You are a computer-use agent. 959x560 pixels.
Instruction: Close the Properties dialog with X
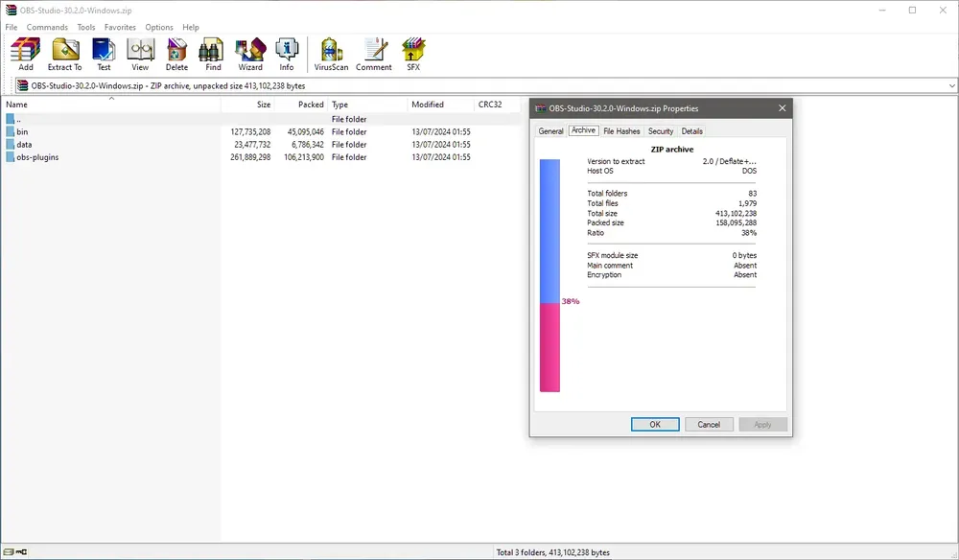click(783, 108)
